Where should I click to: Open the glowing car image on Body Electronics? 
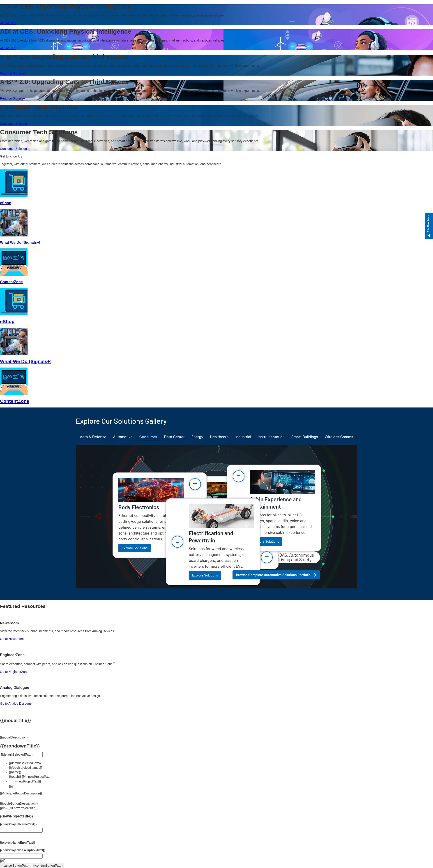(151, 490)
